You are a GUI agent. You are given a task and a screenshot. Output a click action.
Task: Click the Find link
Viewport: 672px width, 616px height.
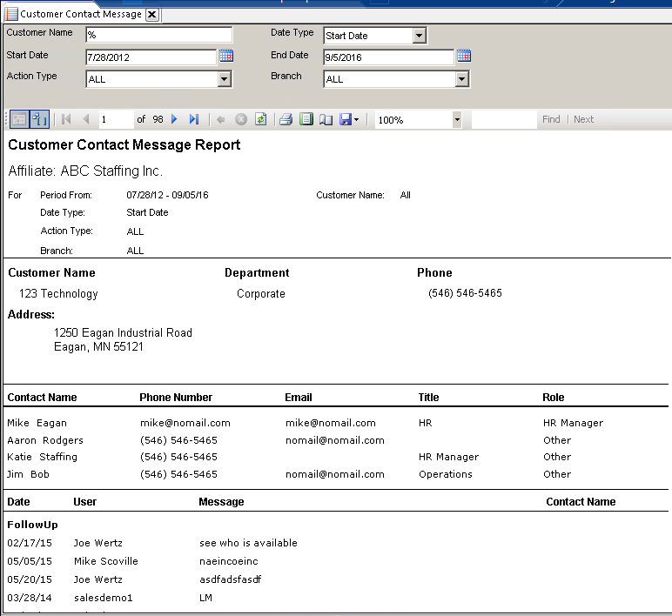551,119
